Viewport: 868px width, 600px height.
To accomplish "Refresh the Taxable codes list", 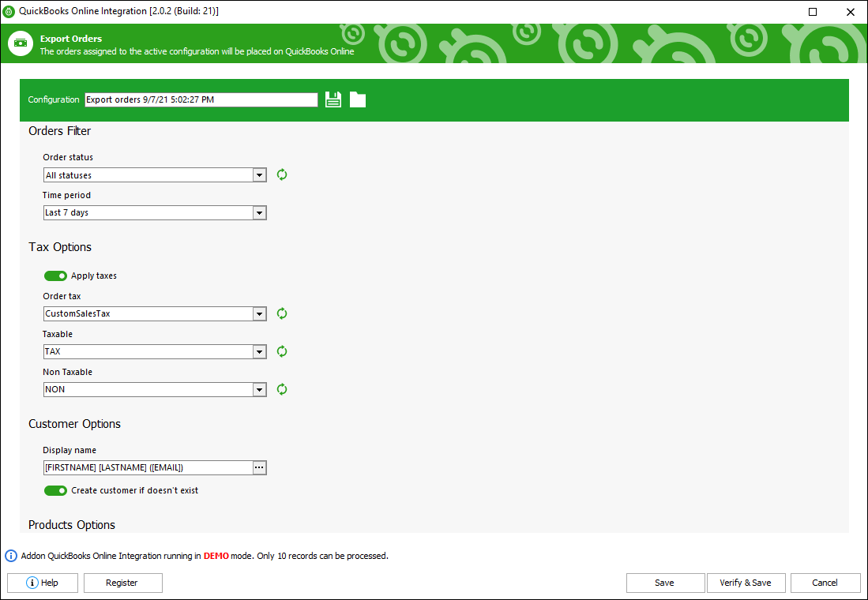I will pos(282,351).
